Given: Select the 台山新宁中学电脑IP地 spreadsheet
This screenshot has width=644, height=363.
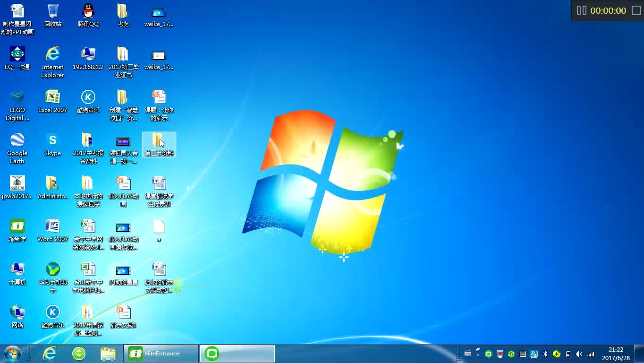Looking at the screenshot, I should coord(88,277).
